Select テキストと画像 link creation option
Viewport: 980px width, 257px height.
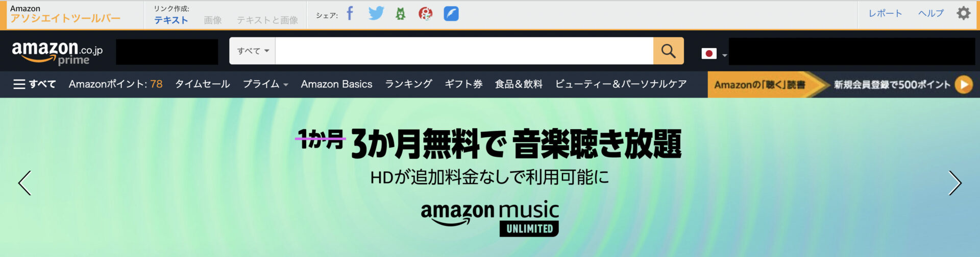267,20
